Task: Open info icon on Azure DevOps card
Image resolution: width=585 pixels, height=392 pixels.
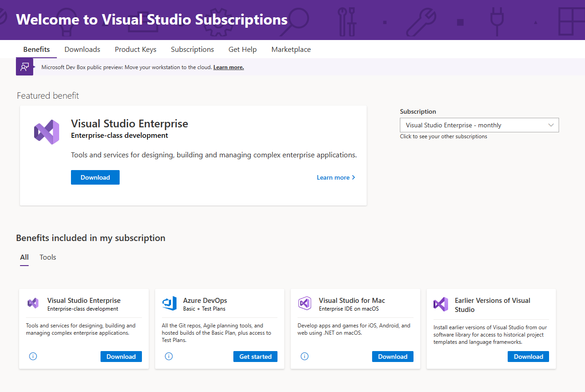Action: click(x=169, y=356)
